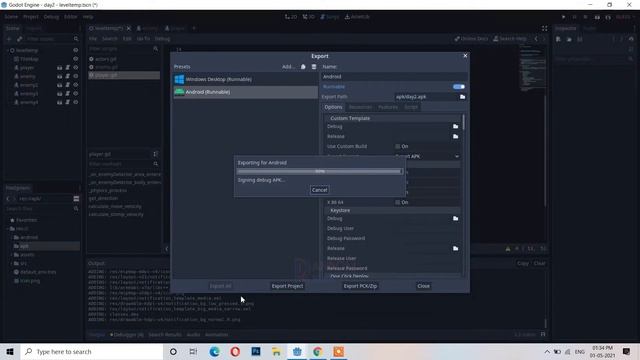Viewport: 640px width, 360px height.
Task: Open the Debugger bottom panel tab
Action: coord(127,335)
